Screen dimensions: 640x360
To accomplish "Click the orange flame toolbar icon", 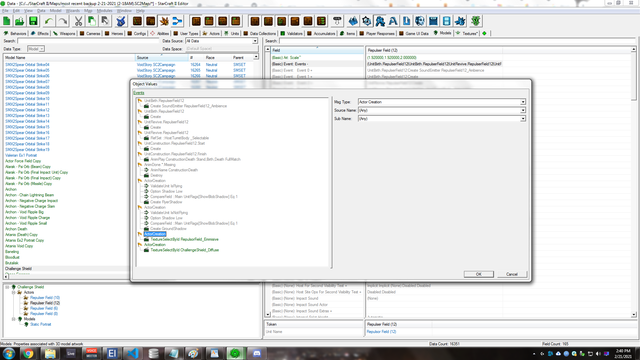I will tap(164, 21).
